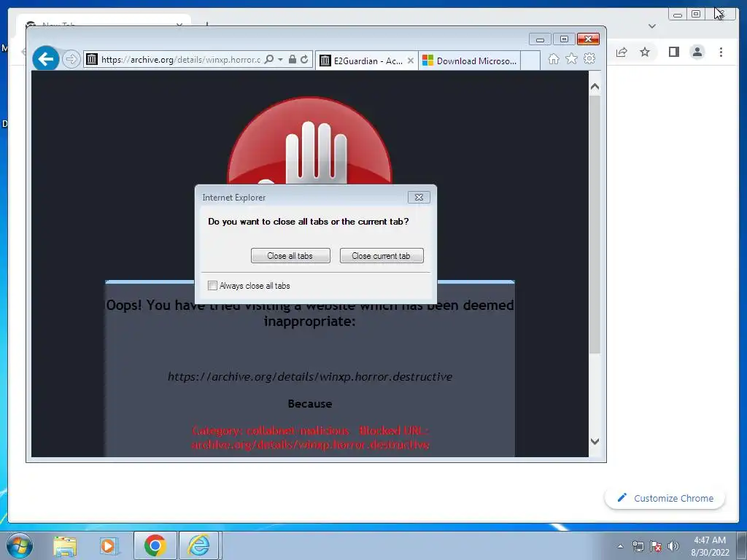Bookmark page with Chrome star icon

coord(645,52)
